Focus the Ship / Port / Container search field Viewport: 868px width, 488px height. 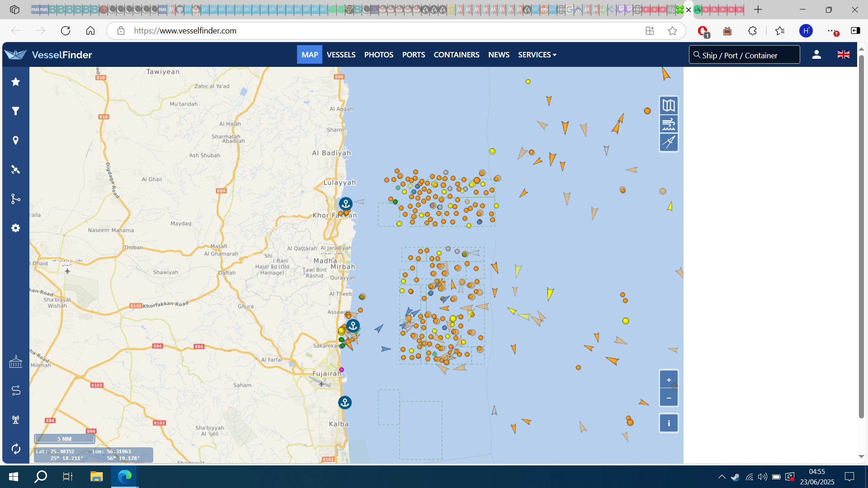(x=745, y=55)
